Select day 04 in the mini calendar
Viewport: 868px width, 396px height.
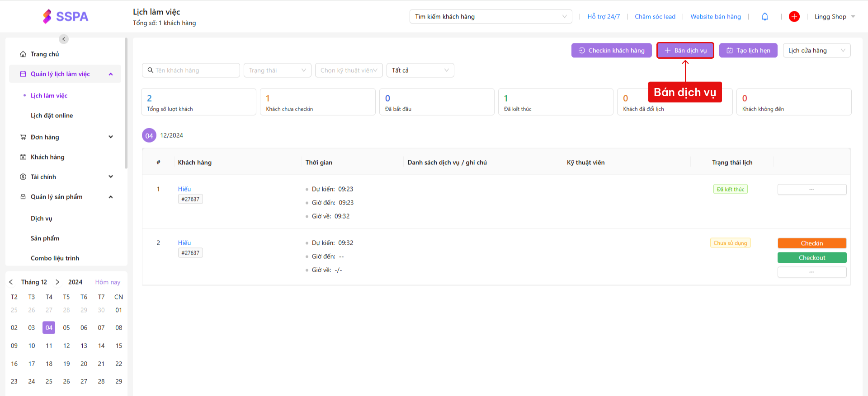[49, 328]
